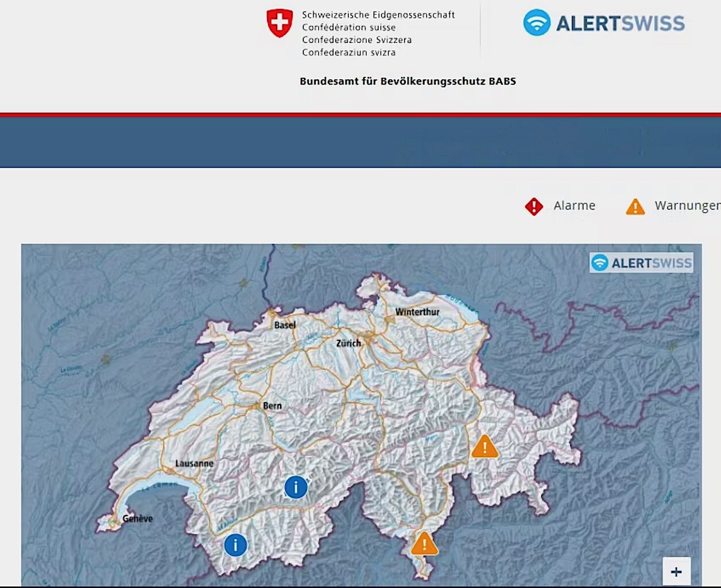The width and height of the screenshot is (721, 588).
Task: Click the orange Warnungen triangle icon
Action: 635,206
